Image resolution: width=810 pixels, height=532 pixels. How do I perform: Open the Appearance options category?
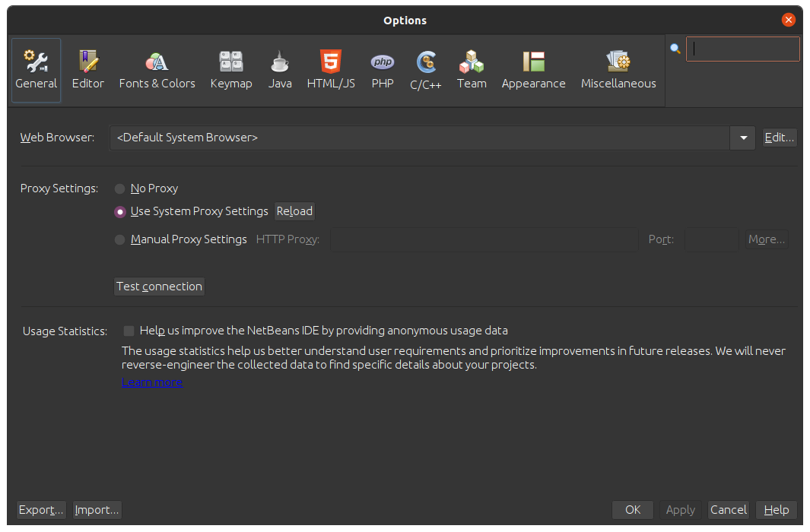click(534, 70)
